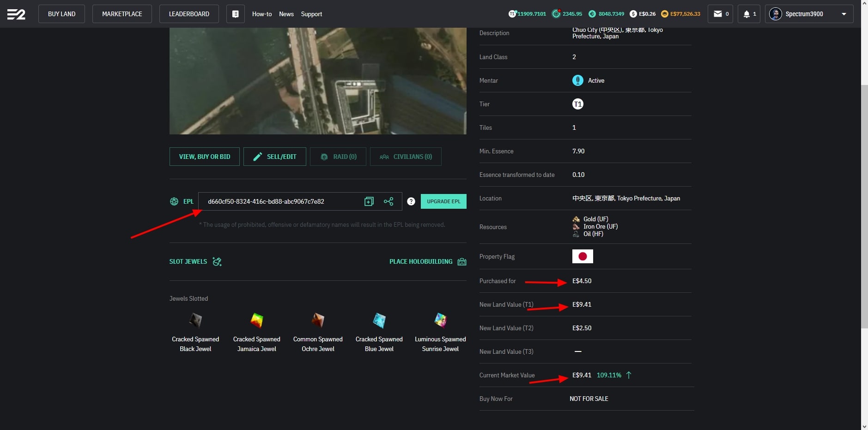Image resolution: width=868 pixels, height=430 pixels.
Task: Click the EPL help question mark
Action: pos(411,201)
